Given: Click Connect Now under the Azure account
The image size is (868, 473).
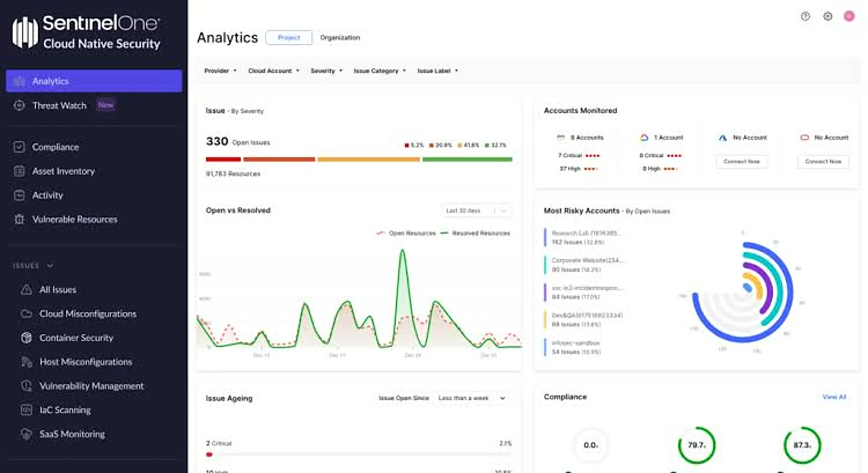Looking at the screenshot, I should coord(742,161).
